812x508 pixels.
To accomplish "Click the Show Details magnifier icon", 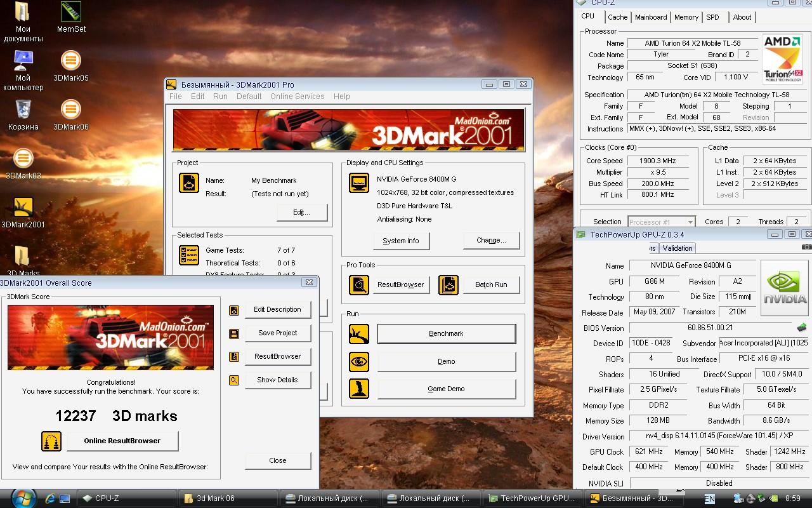I will click(234, 380).
